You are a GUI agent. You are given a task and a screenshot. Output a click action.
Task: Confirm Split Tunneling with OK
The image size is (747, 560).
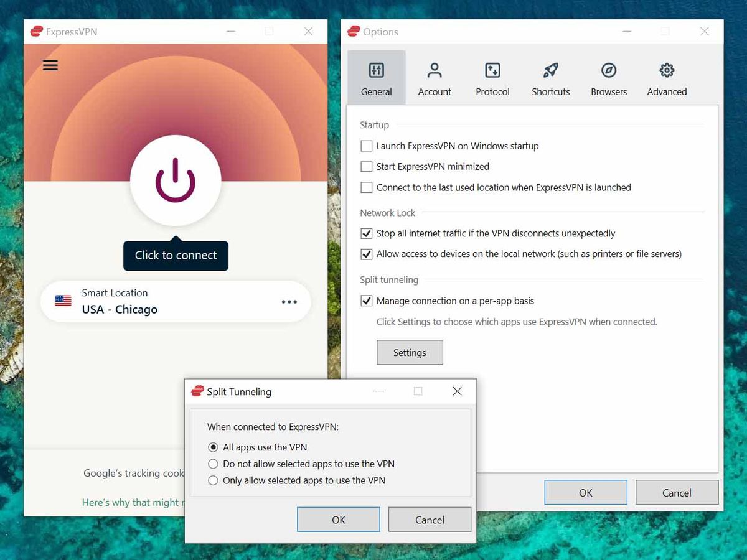(x=338, y=519)
